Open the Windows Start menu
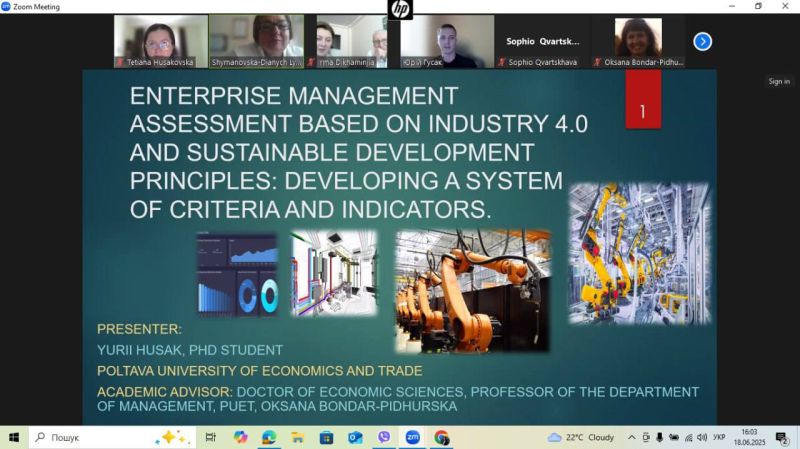 [14, 437]
